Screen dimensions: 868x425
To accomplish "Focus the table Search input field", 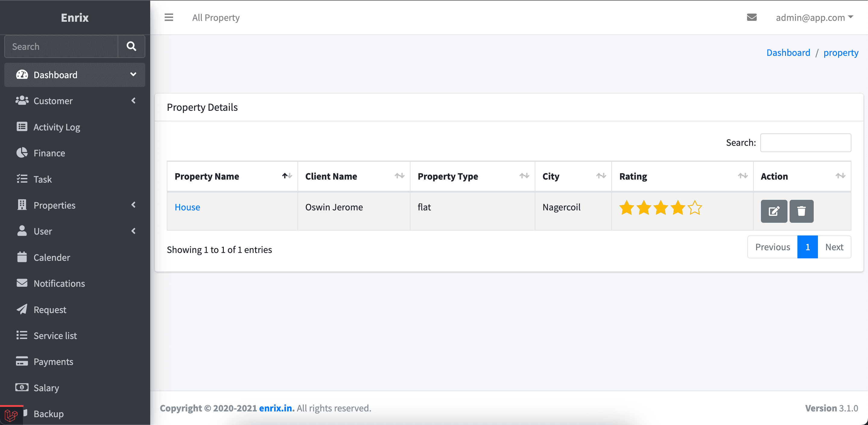I will click(x=805, y=143).
